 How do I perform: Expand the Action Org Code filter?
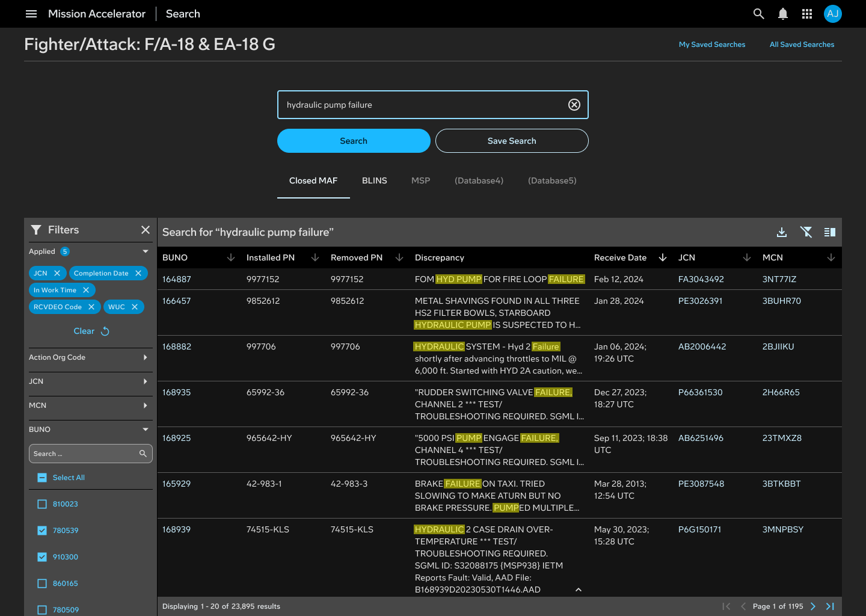[146, 357]
